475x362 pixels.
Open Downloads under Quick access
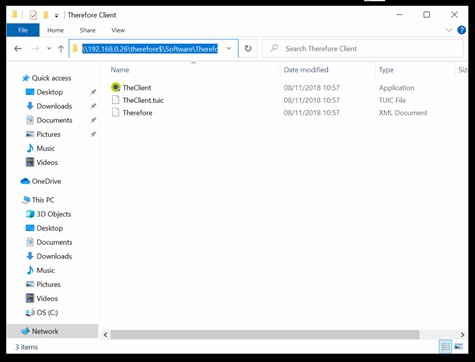pyautogui.click(x=54, y=106)
